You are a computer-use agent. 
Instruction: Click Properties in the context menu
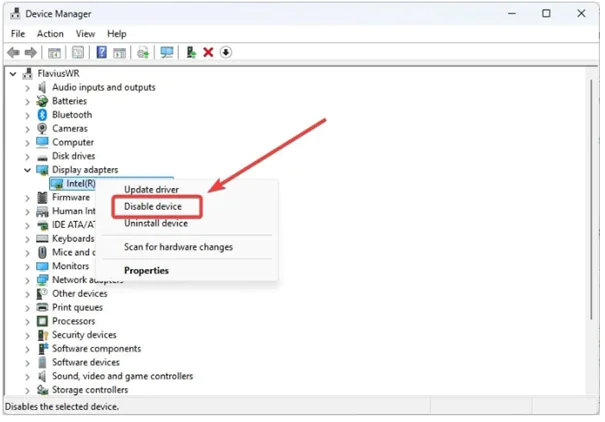tap(146, 270)
